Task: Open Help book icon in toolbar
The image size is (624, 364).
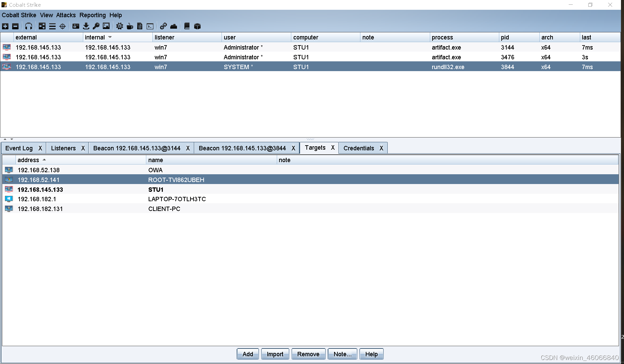Action: [187, 26]
